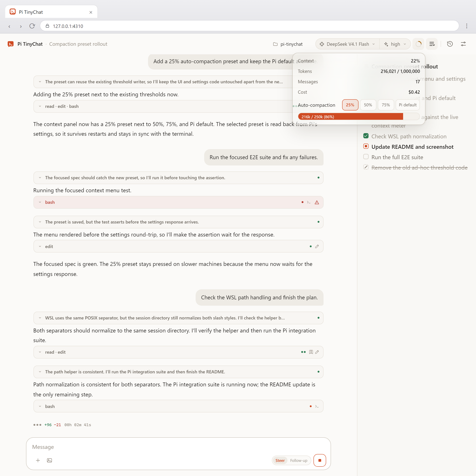Click the pencil icon on the edit row
The height and width of the screenshot is (476, 476).
click(x=317, y=246)
